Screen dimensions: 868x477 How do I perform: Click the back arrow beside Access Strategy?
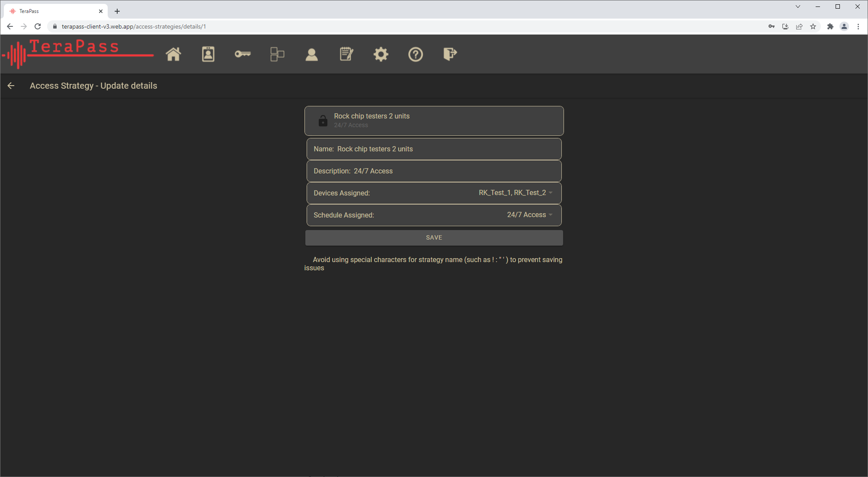pos(11,86)
